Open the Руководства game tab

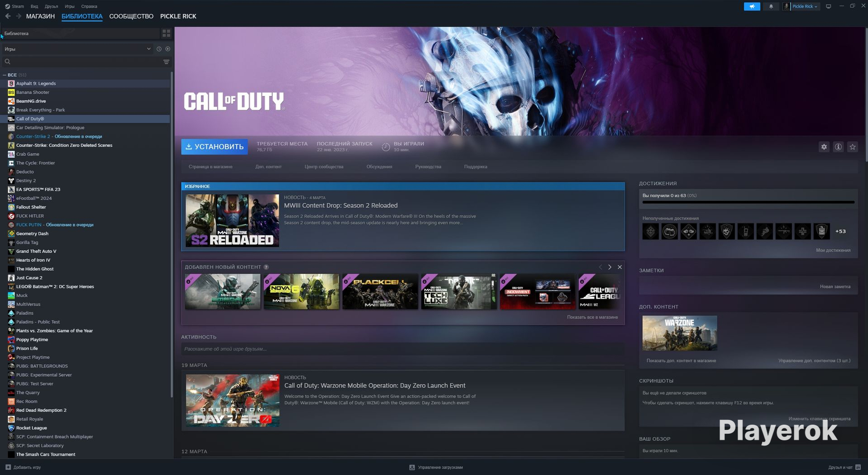tap(428, 167)
